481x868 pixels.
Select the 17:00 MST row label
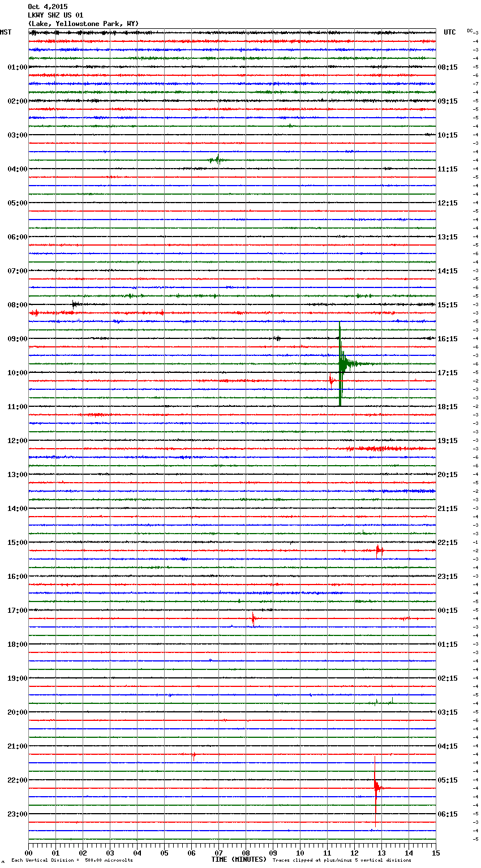click(18, 611)
